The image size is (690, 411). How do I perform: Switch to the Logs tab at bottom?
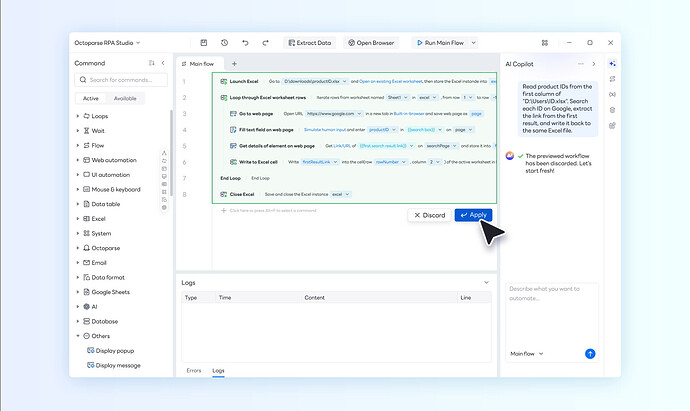(x=218, y=371)
